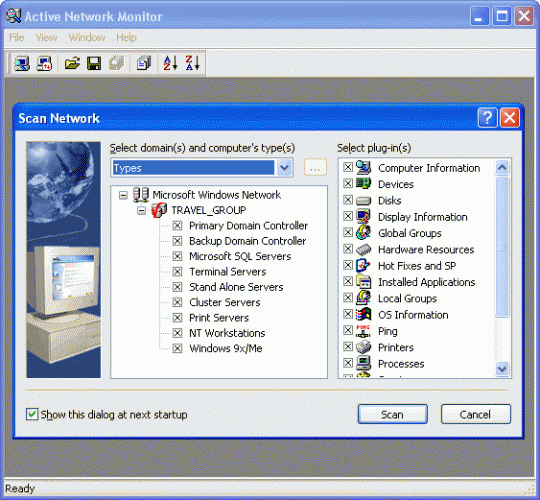This screenshot has height=500, width=540.
Task: Disable Show this dialog at next startup
Action: pyautogui.click(x=32, y=414)
